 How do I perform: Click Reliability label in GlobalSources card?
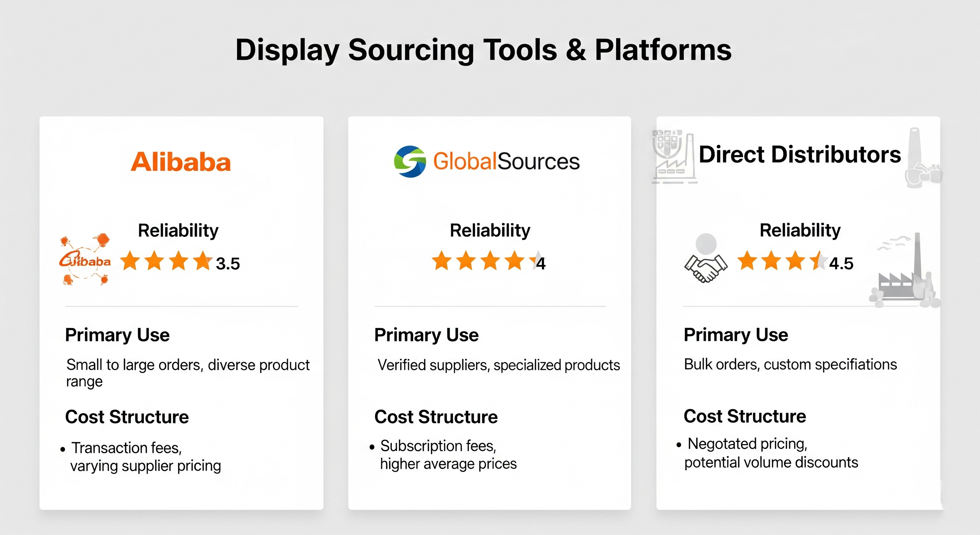point(490,230)
